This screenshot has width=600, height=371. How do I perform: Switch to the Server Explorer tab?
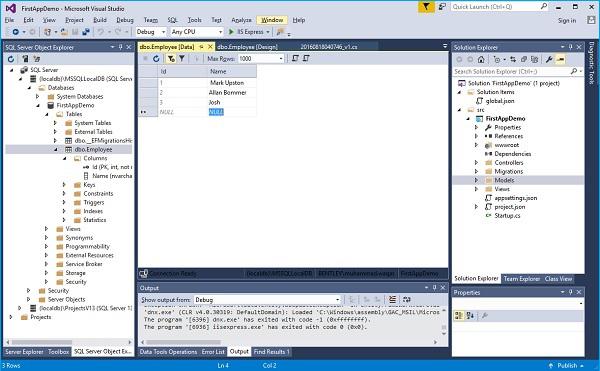[x=24, y=351]
